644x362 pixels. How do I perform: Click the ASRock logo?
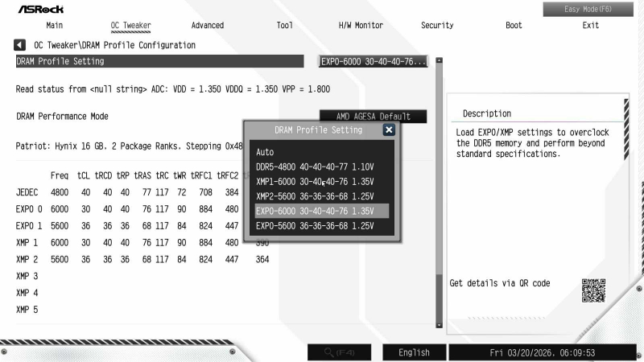(x=39, y=9)
